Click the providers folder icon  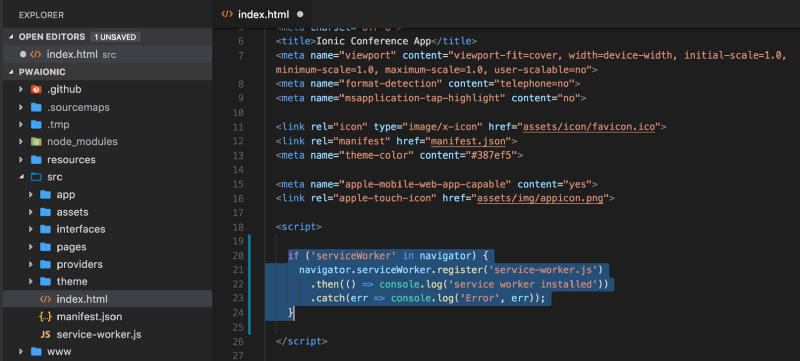[x=45, y=265]
